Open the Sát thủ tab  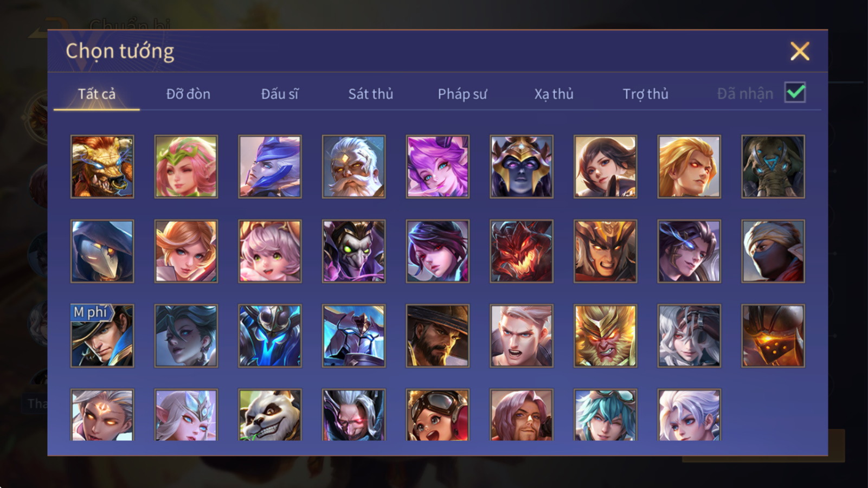point(370,94)
